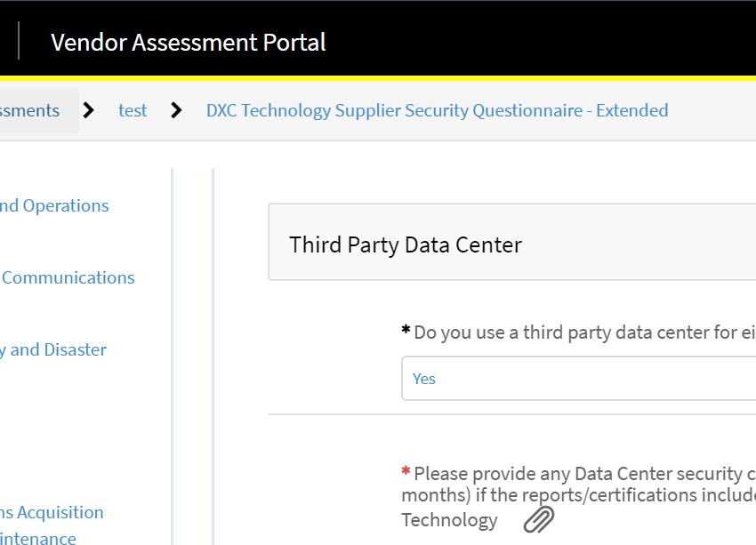Click the paperclip attachment icon
756x545 pixels.
click(x=539, y=519)
